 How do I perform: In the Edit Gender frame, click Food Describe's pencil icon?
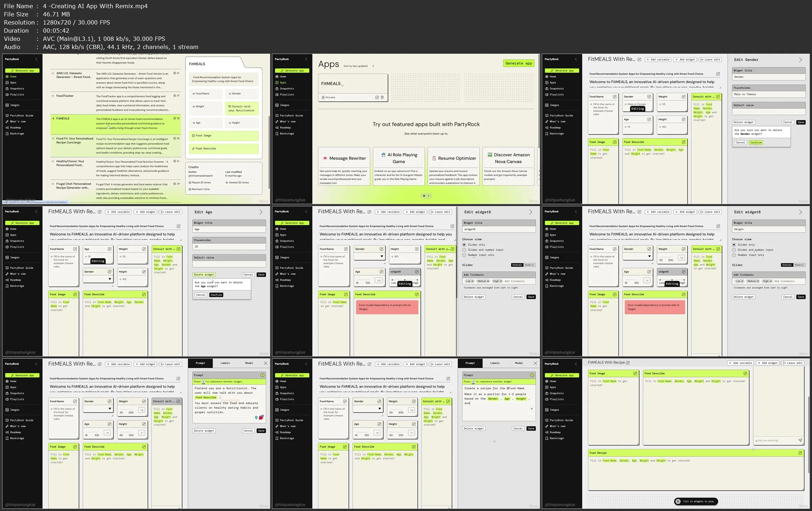coord(683,142)
